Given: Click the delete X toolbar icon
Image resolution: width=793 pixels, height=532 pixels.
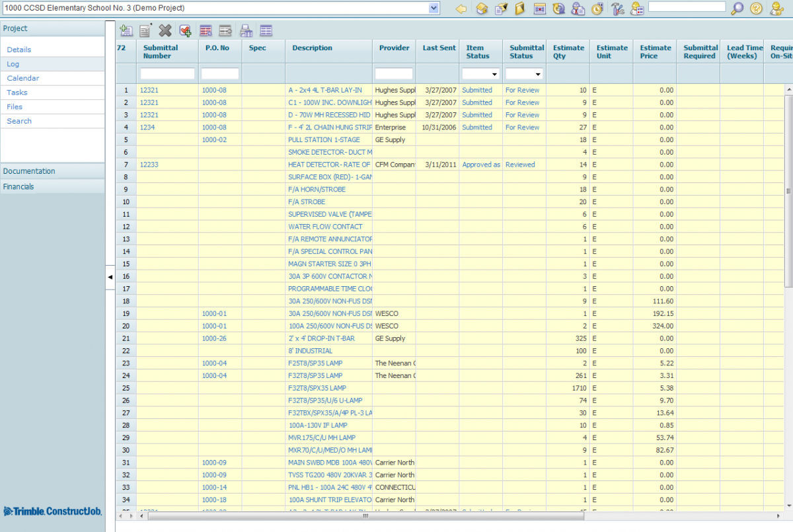Looking at the screenshot, I should pyautogui.click(x=165, y=30).
